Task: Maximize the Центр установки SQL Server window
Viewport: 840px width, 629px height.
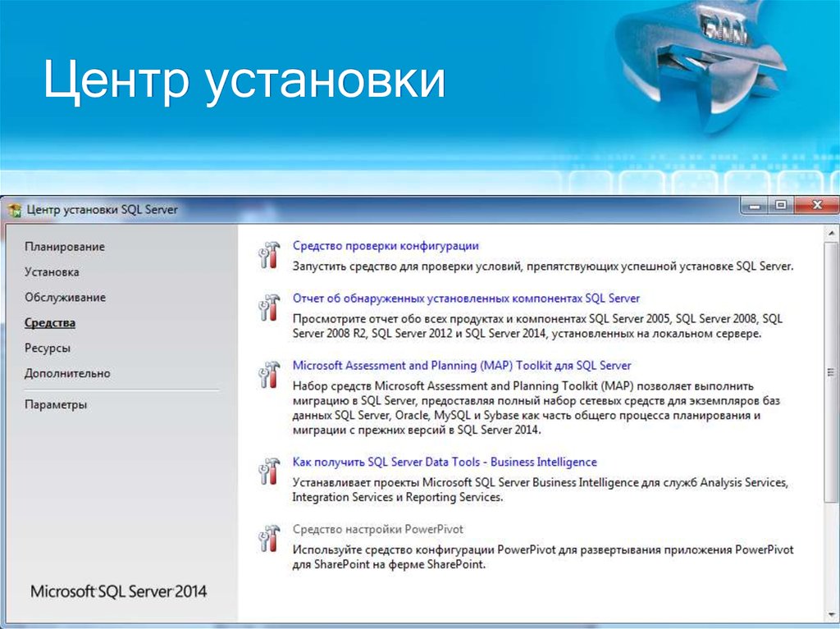Action: (x=781, y=206)
